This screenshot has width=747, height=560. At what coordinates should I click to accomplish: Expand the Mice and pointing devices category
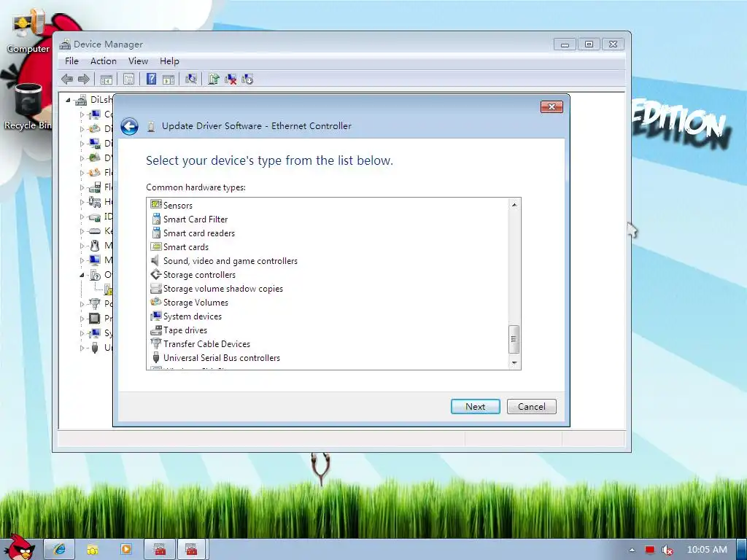[82, 246]
